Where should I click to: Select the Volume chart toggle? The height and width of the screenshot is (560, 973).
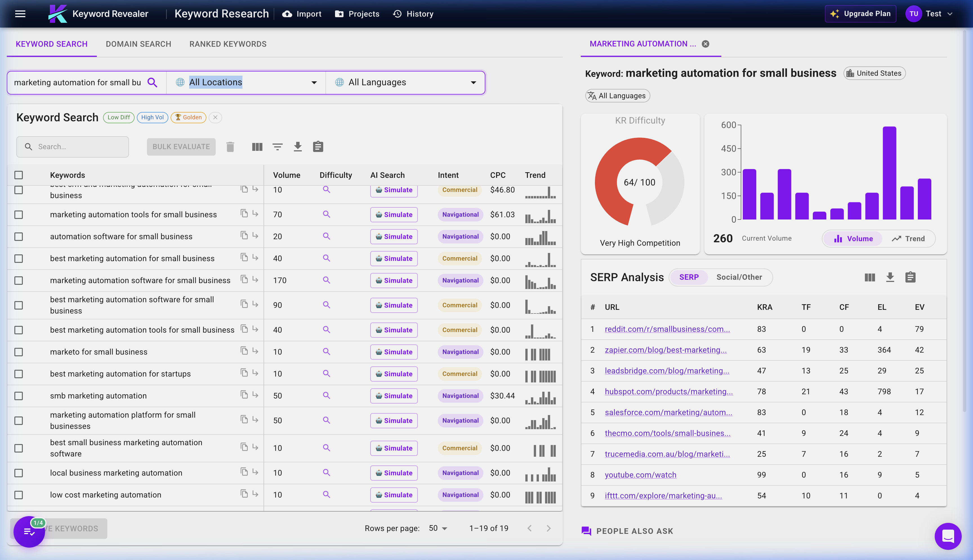click(x=853, y=238)
